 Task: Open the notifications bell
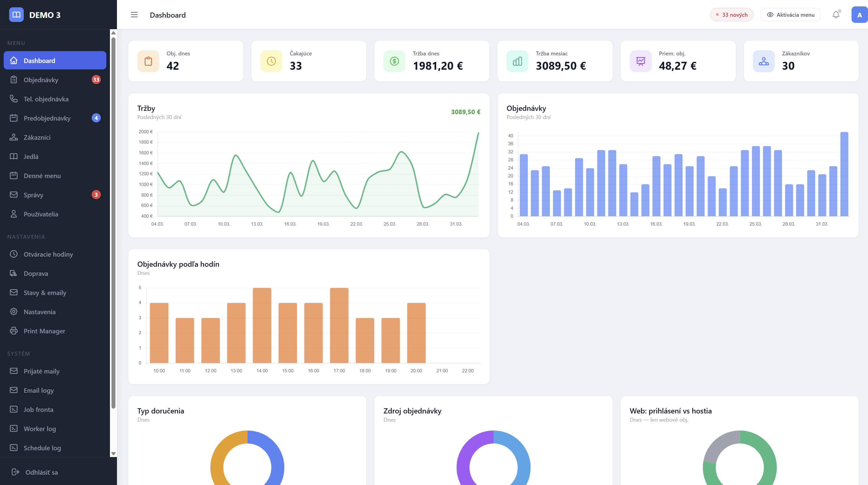pyautogui.click(x=836, y=15)
